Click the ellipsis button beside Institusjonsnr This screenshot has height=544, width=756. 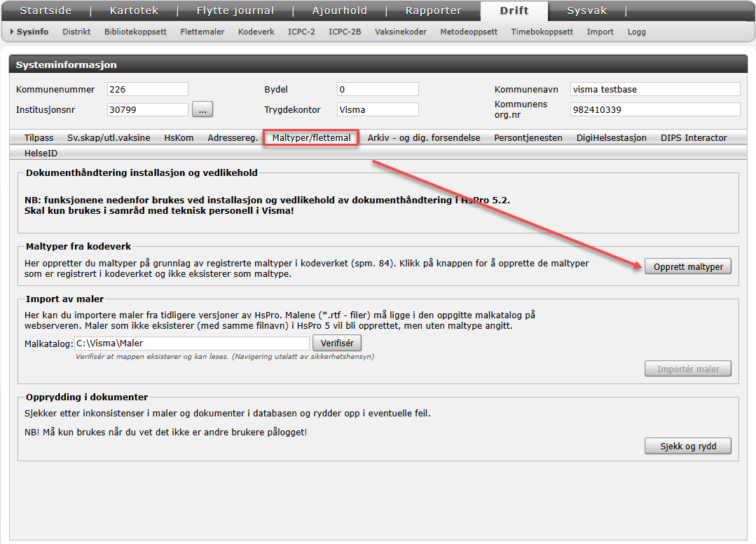pos(202,109)
